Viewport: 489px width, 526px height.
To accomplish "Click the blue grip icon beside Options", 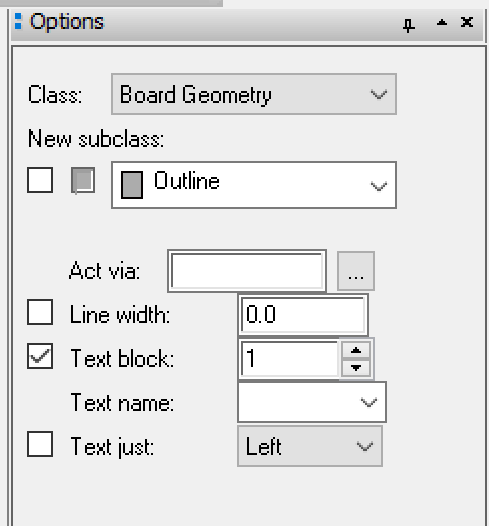I will 18,21.
